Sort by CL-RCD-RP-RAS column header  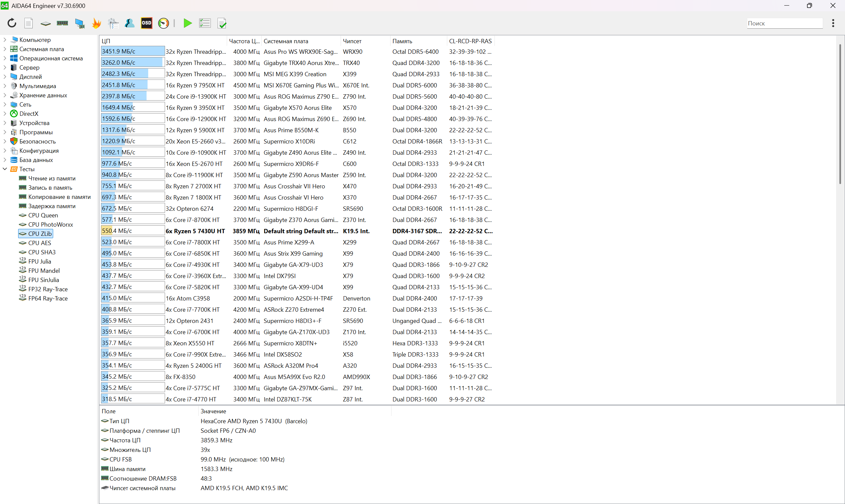click(x=471, y=41)
